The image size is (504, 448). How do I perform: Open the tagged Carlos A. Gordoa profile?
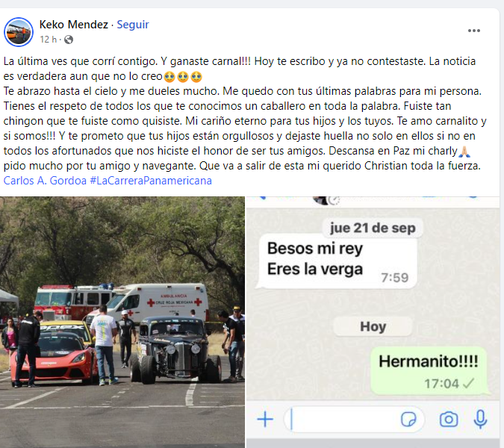45,181
